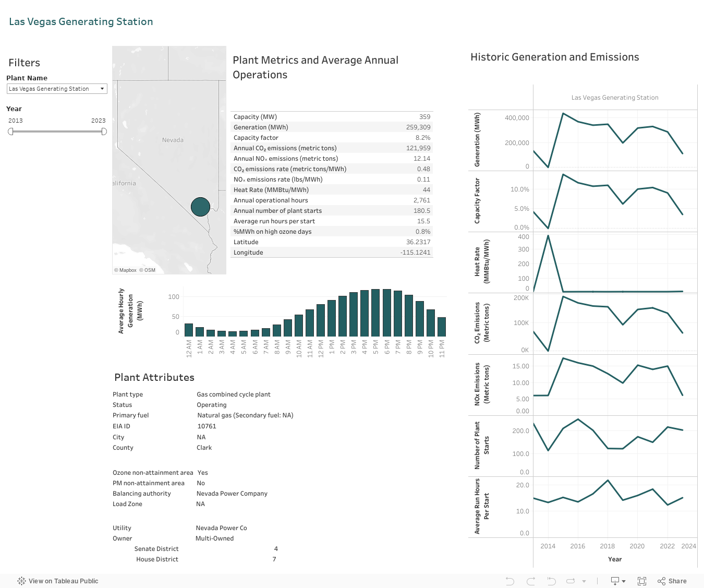Viewport: 704px width, 588px height.
Task: Click the Generation value 259,309
Action: point(418,127)
